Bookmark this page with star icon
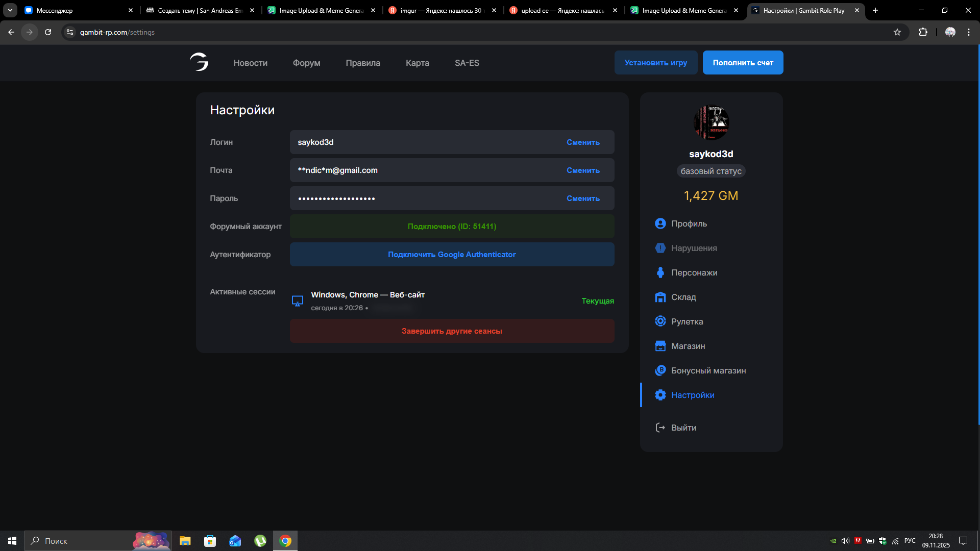This screenshot has width=980, height=551. [x=897, y=32]
